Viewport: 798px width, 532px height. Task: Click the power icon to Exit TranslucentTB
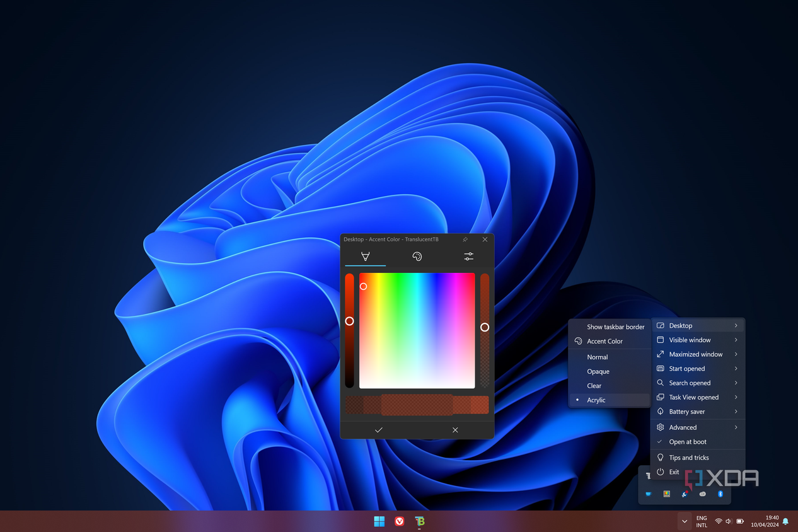(661, 472)
